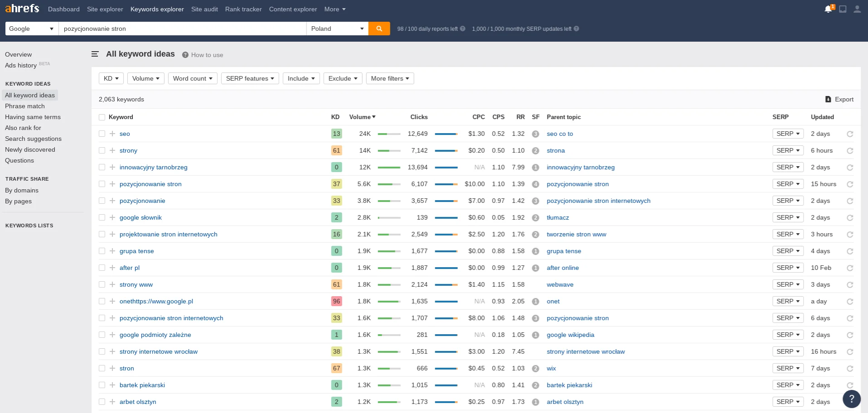This screenshot has height=413, width=868.
Task: Refresh the pozycjonowanie stron row
Action: [x=850, y=184]
